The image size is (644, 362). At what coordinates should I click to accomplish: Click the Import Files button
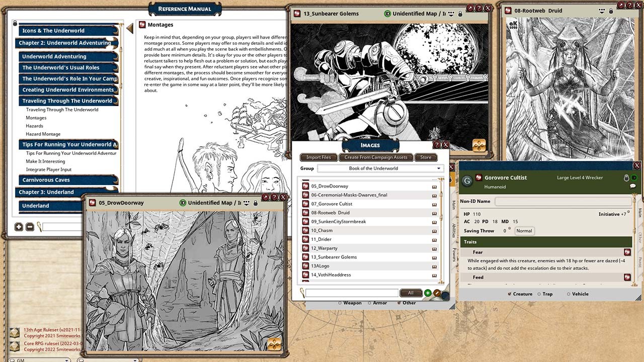pyautogui.click(x=318, y=157)
